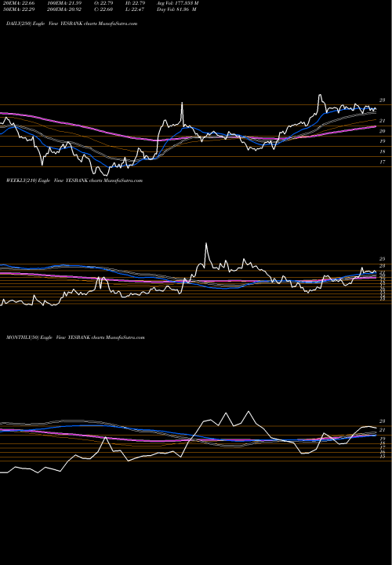Click the low price L: 22.47

(134, 9)
